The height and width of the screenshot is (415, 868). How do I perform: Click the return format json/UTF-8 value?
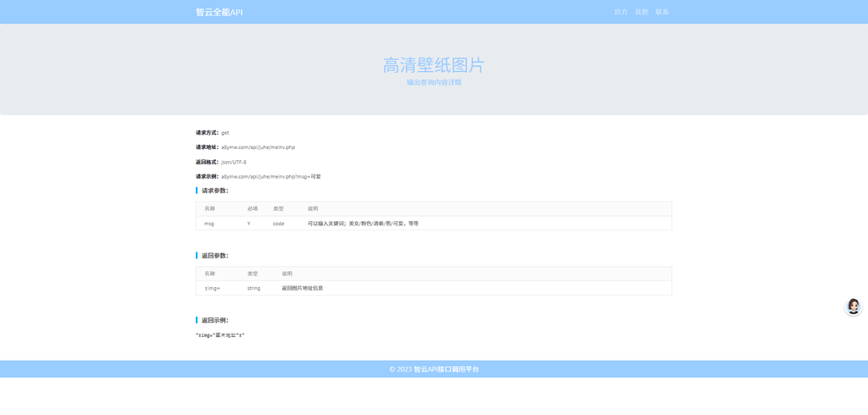click(x=234, y=162)
